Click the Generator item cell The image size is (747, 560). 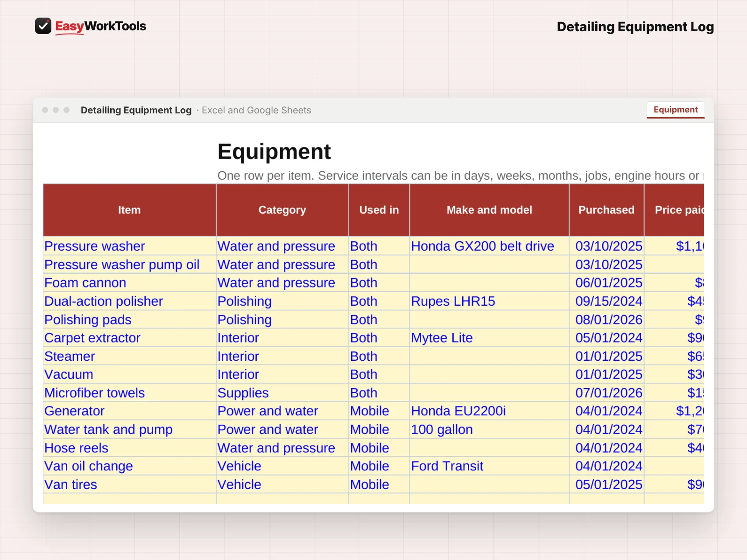[129, 411]
